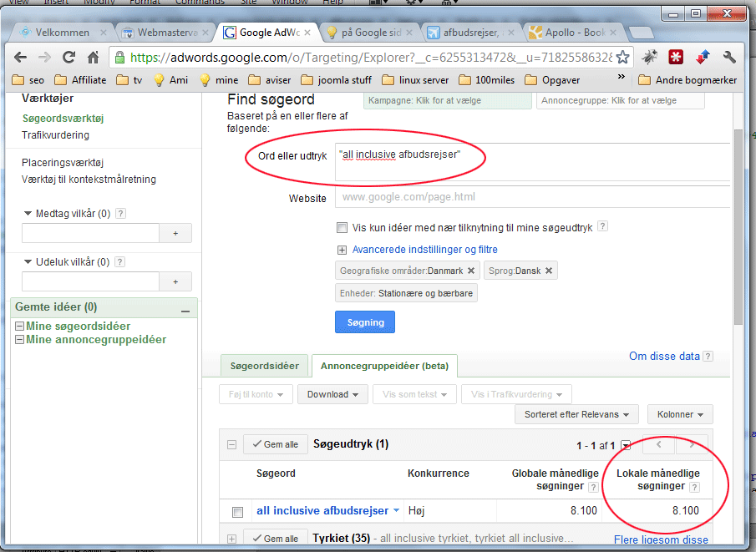Open a new browser tab
This screenshot has width=756, height=552.
point(642,33)
